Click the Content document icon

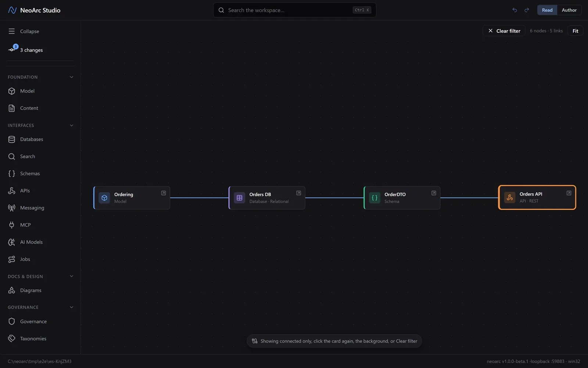tap(12, 108)
